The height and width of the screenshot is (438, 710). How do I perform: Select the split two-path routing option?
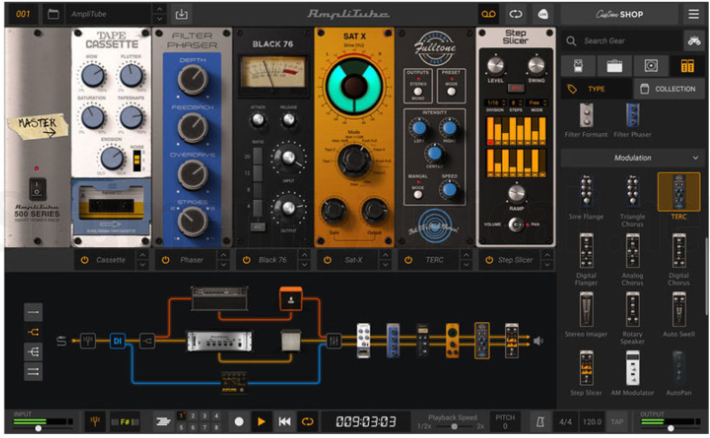click(x=33, y=332)
